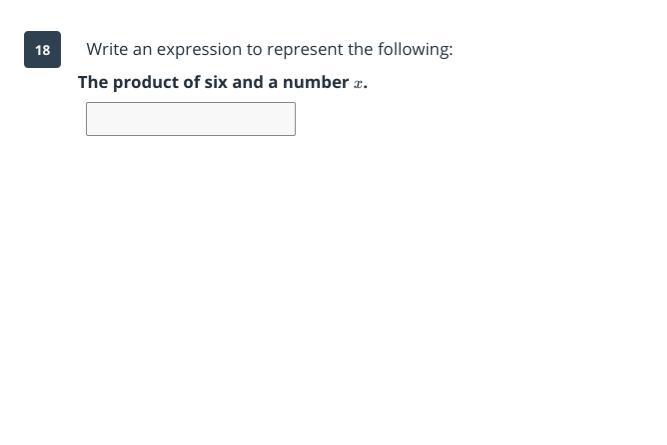Click the bold word "product"
The height and width of the screenshot is (445, 667).
(145, 82)
